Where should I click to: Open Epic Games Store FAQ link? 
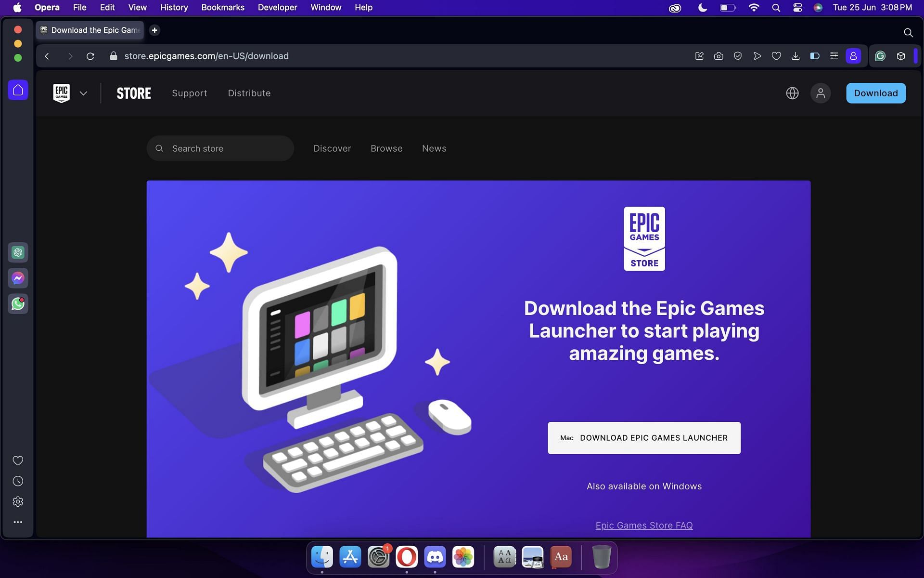tap(644, 525)
